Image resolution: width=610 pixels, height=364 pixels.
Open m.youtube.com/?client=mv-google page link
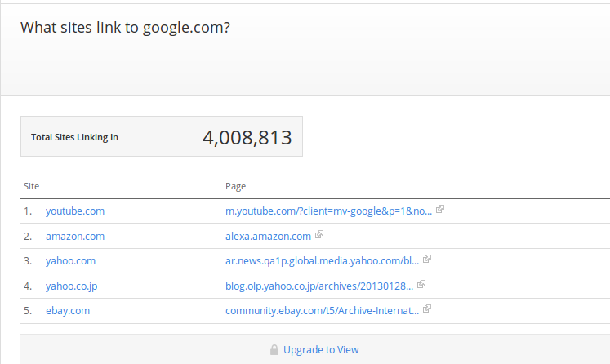click(x=329, y=211)
